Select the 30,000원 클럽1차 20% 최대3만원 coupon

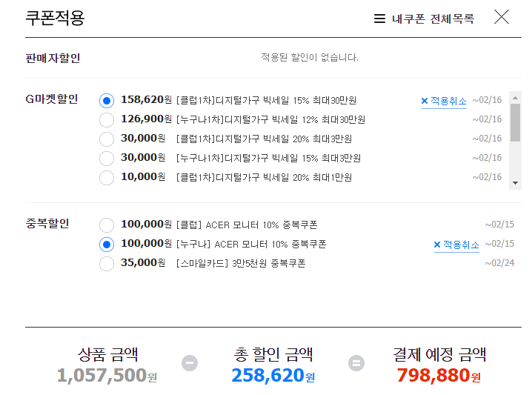pyautogui.click(x=107, y=139)
